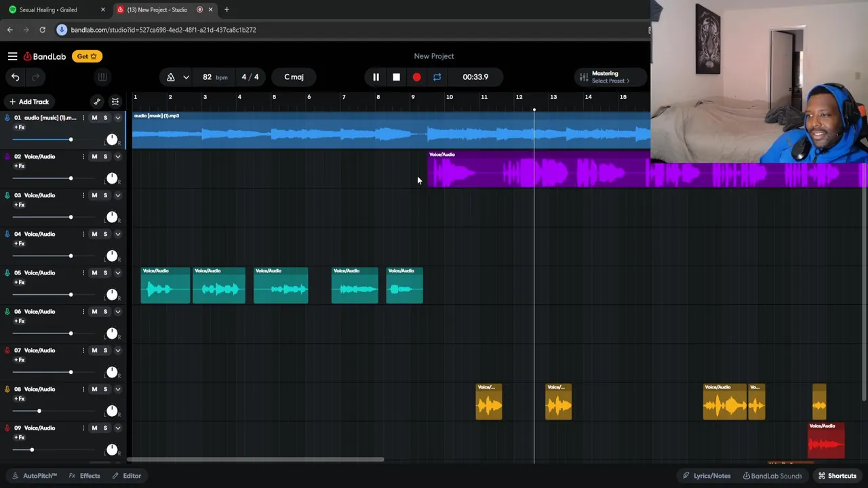Viewport: 868px width, 488px height.
Task: Solo track 07 Voice/Audio
Action: 105,350
